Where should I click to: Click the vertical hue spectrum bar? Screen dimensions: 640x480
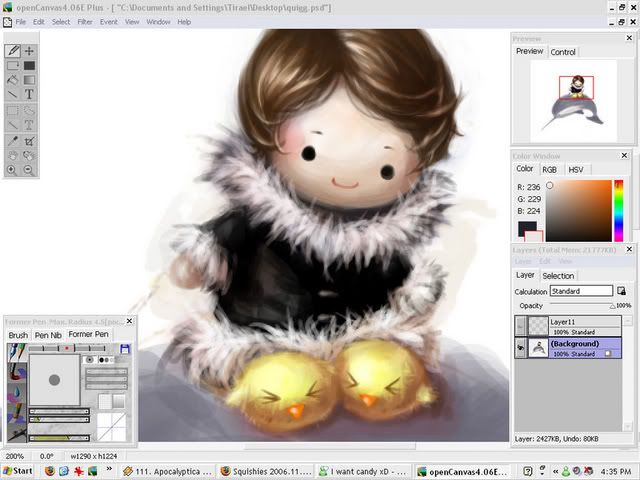[x=619, y=211]
